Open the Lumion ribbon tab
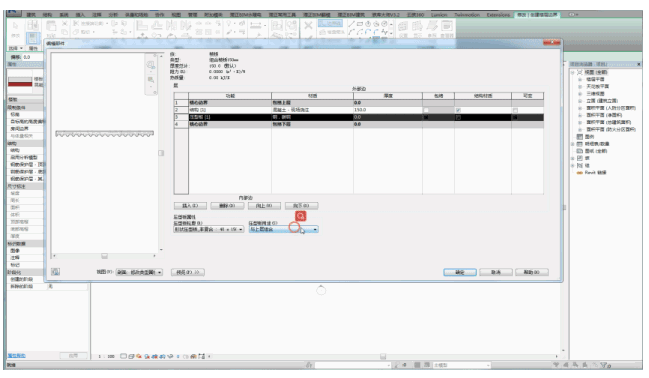The image size is (649, 378). point(439,15)
